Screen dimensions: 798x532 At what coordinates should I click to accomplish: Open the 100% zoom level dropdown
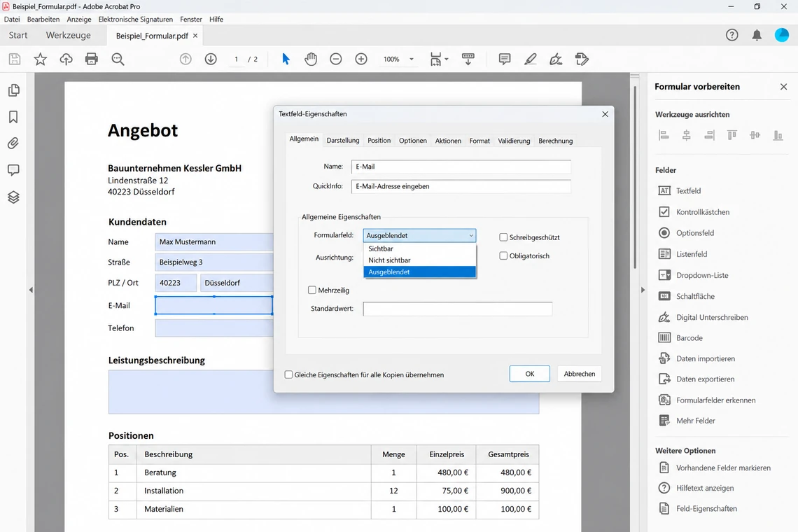click(x=398, y=59)
